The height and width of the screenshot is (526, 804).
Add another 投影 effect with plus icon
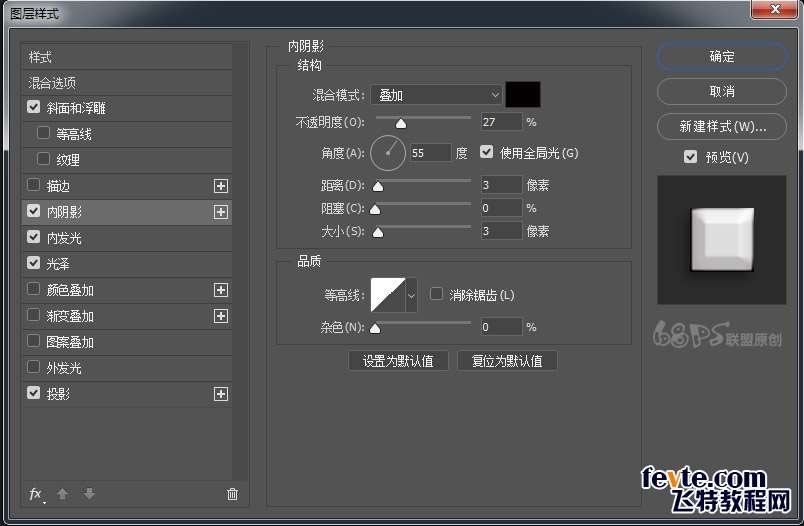(220, 394)
